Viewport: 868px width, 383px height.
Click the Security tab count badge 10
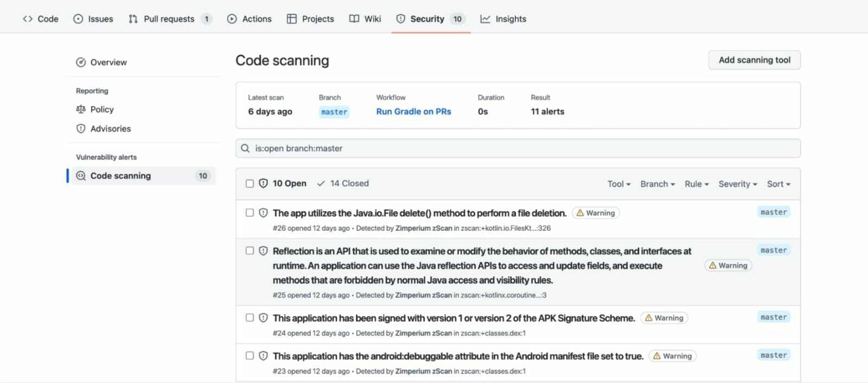[457, 19]
